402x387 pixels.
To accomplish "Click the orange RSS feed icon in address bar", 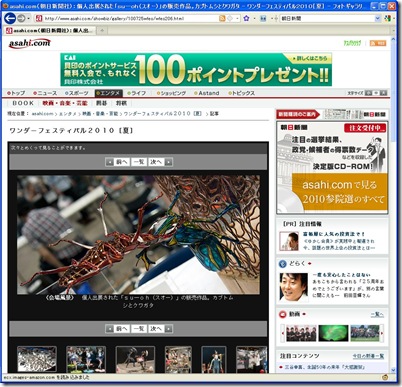I will [222, 19].
